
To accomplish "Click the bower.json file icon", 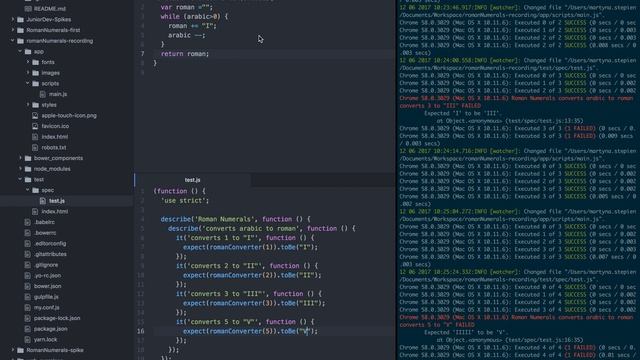I will 28,286.
